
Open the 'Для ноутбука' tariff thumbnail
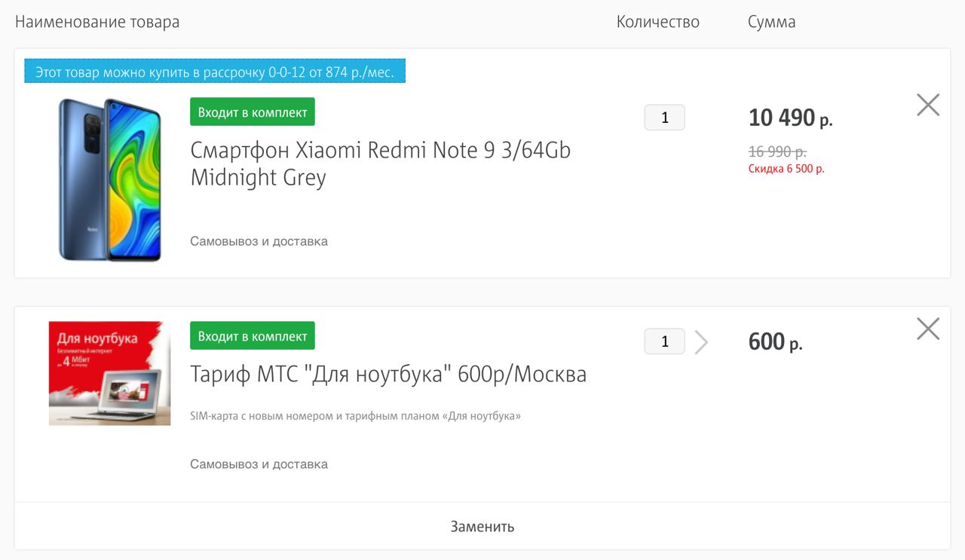point(109,373)
